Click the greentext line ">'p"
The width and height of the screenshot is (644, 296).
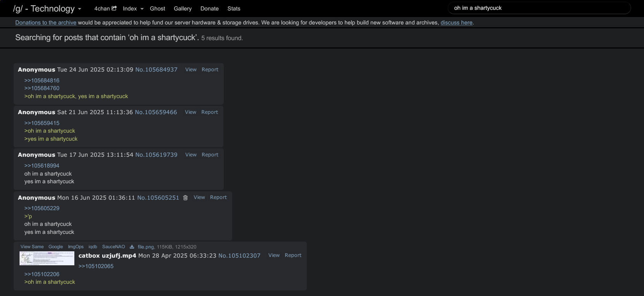coord(28,216)
